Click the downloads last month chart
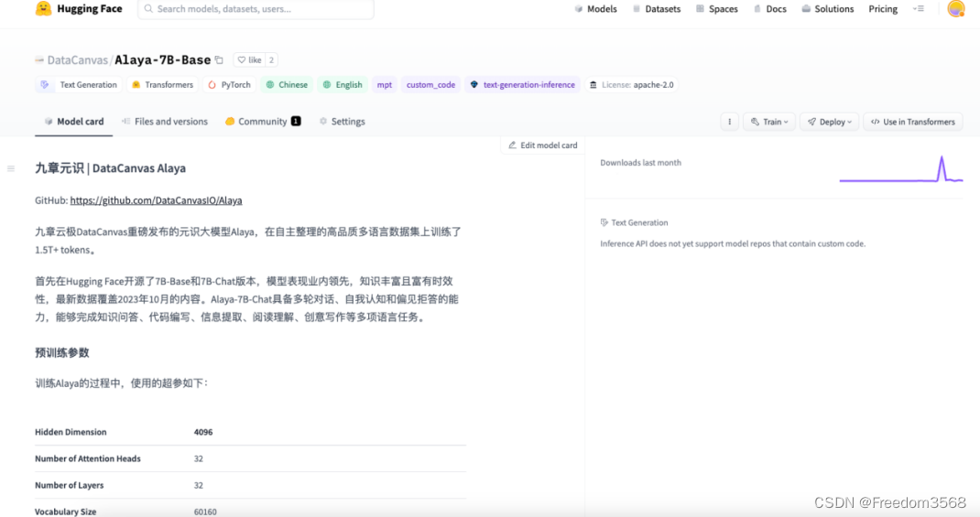Viewport: 980px width, 517px height. (x=900, y=169)
